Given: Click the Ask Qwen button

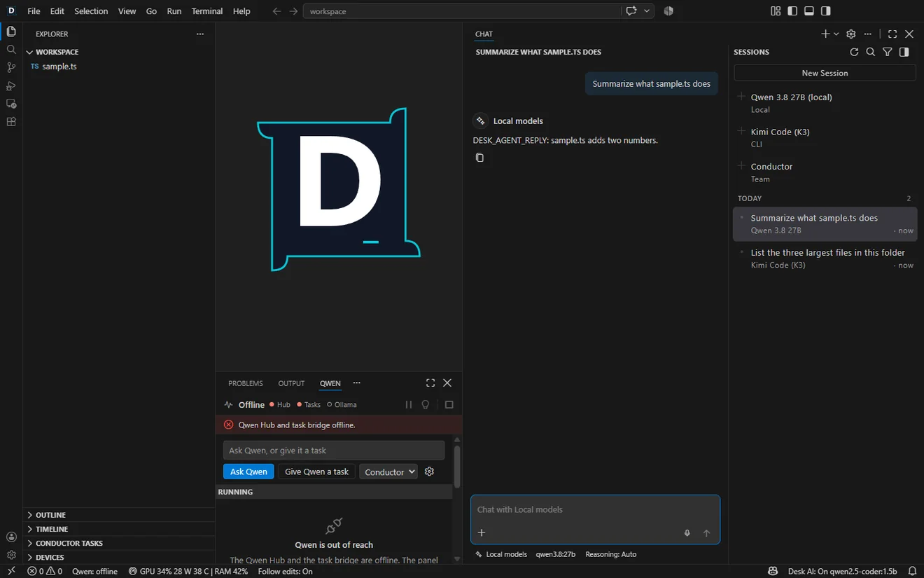Looking at the screenshot, I should 248,472.
